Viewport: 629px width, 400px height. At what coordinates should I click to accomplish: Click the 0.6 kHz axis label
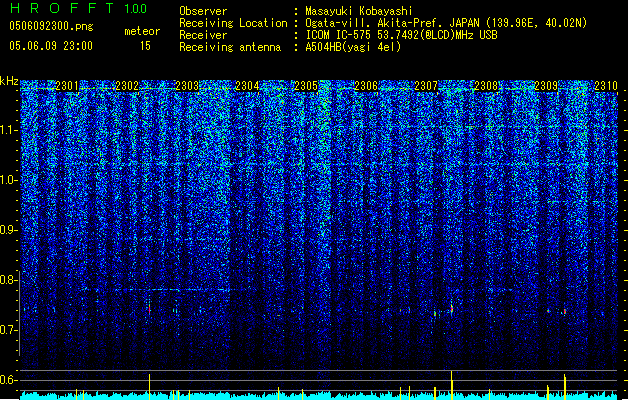[x=9, y=380]
